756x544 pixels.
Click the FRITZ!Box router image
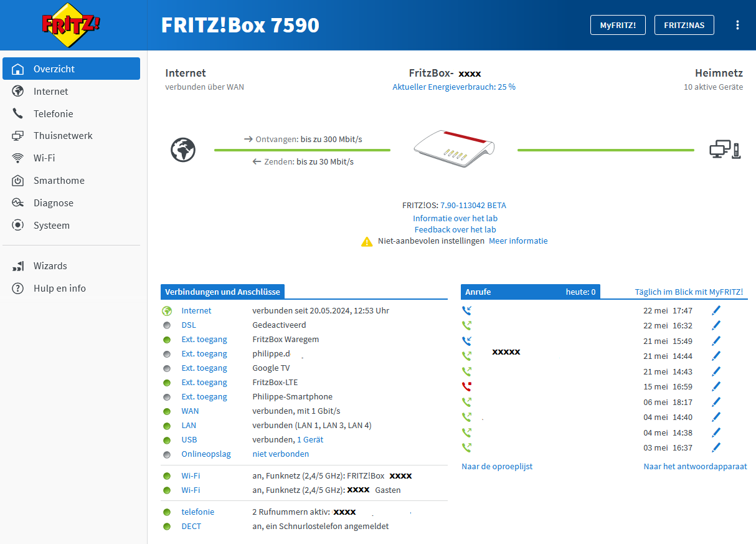tap(454, 148)
